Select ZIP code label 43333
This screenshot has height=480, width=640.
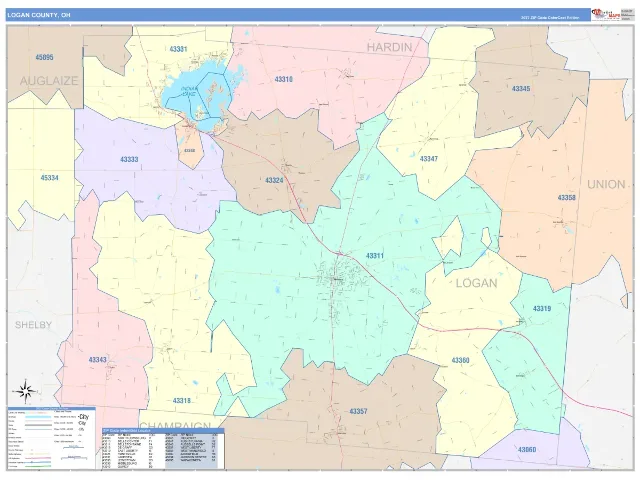pyautogui.click(x=129, y=160)
